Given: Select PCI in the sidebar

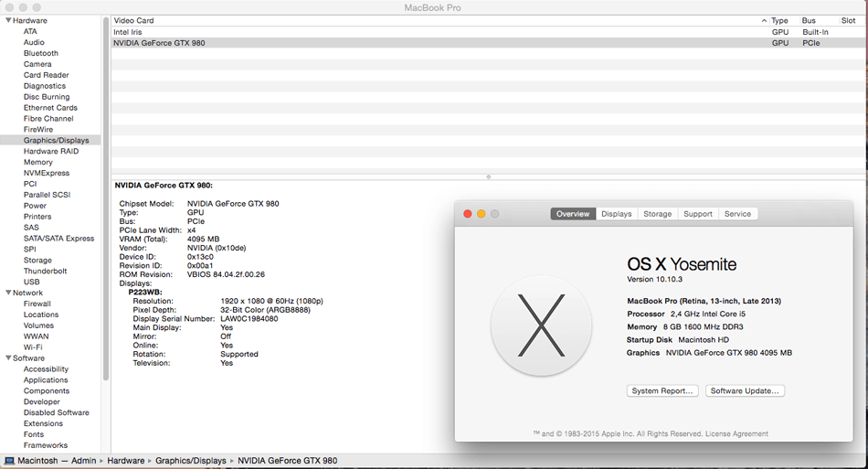Looking at the screenshot, I should (30, 184).
